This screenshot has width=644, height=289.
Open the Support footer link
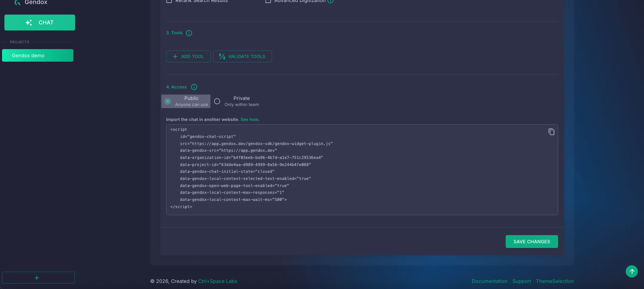pos(522,281)
